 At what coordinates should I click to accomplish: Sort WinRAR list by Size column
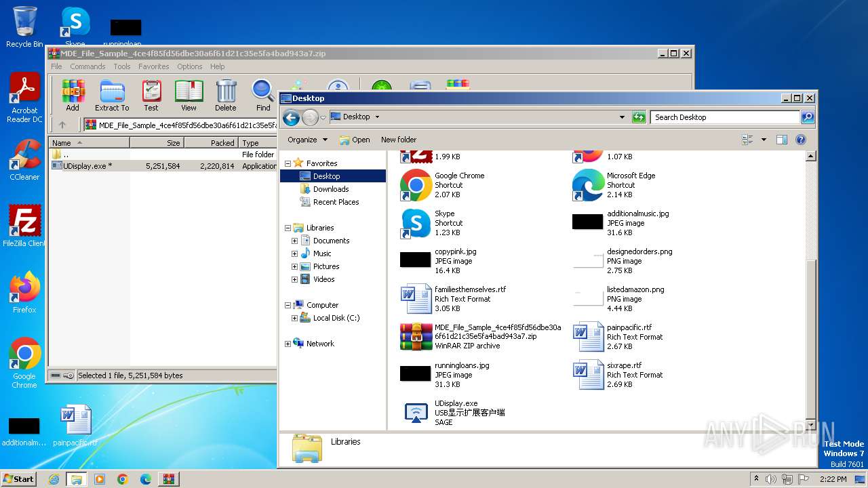tap(157, 142)
